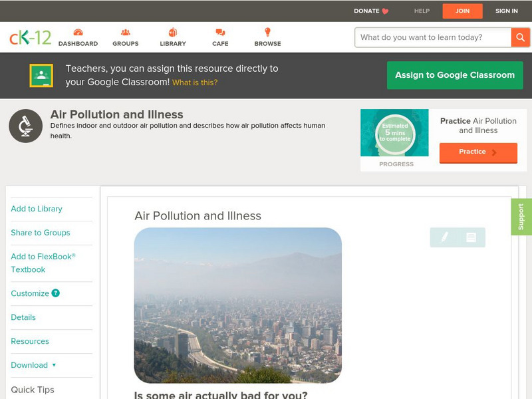Click the orange search magnifier button
The height and width of the screenshot is (399, 532).
pos(520,37)
